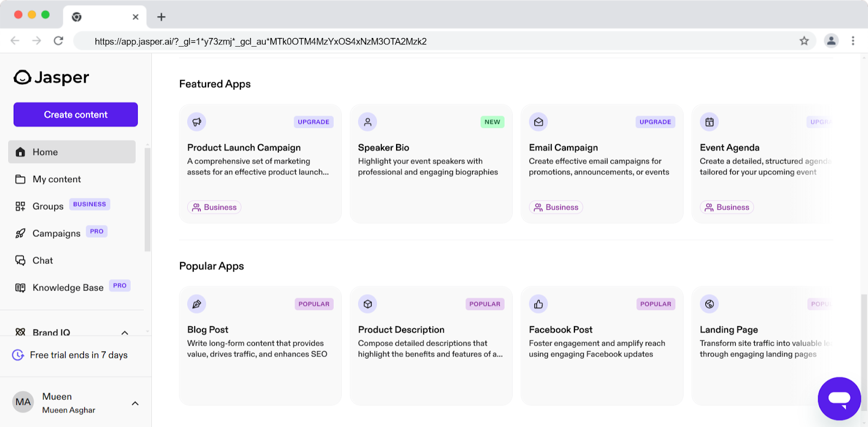
Task: Click the NEW badge on Speaker Bio
Action: [493, 122]
